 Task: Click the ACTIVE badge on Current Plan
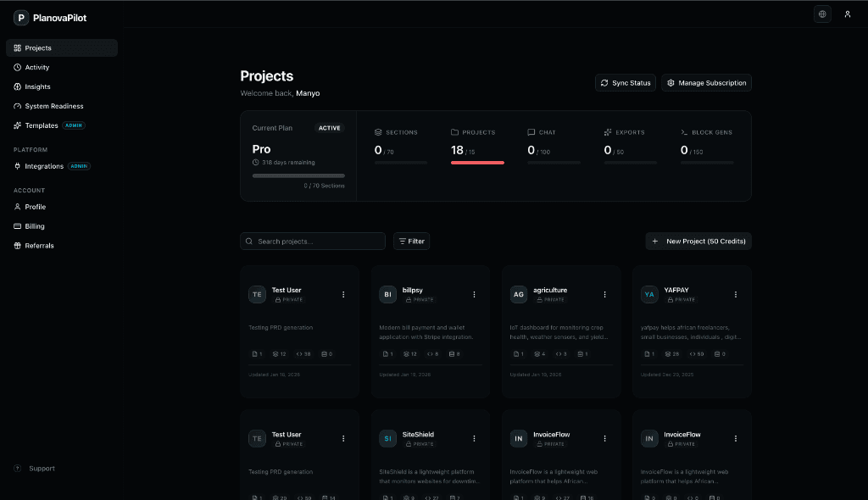[x=329, y=128]
